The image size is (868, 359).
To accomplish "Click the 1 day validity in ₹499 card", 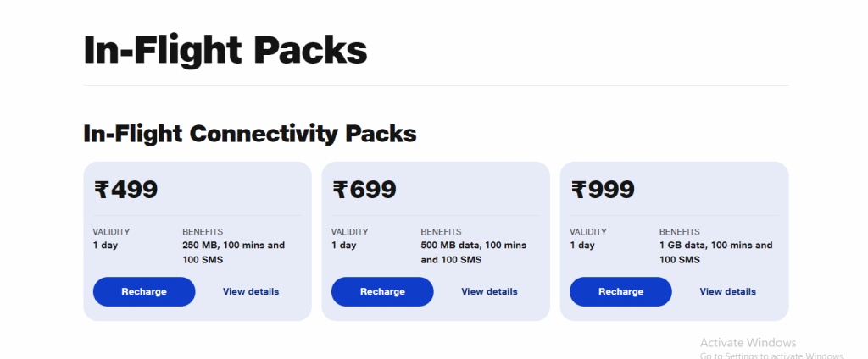I will [x=105, y=246].
